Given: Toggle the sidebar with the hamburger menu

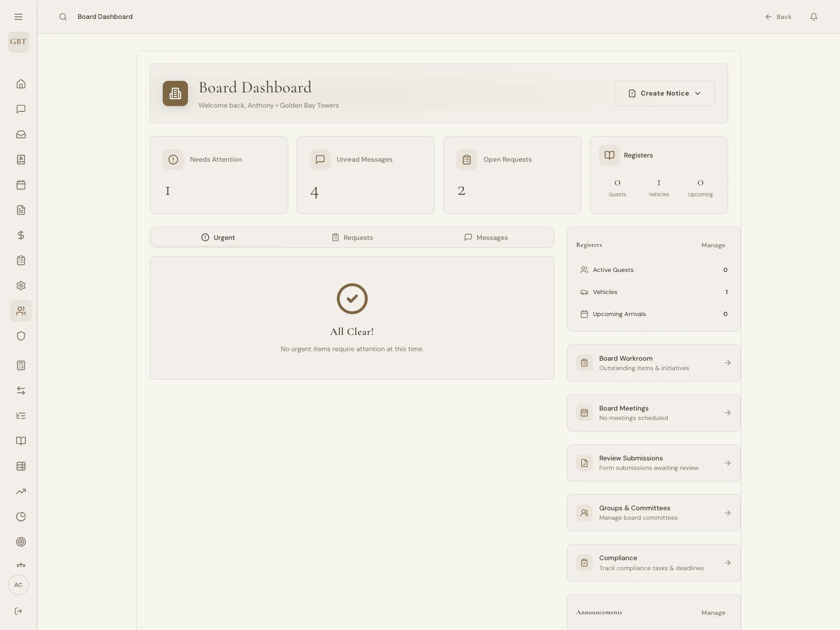Looking at the screenshot, I should tap(18, 17).
